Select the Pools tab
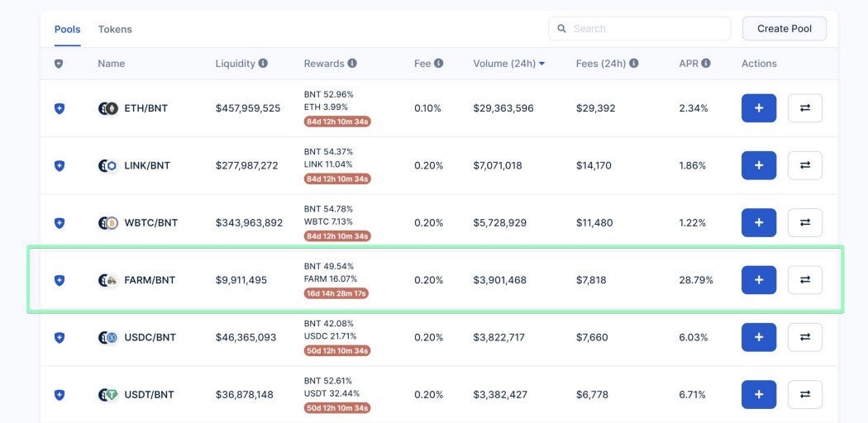This screenshot has width=868, height=423. click(68, 29)
